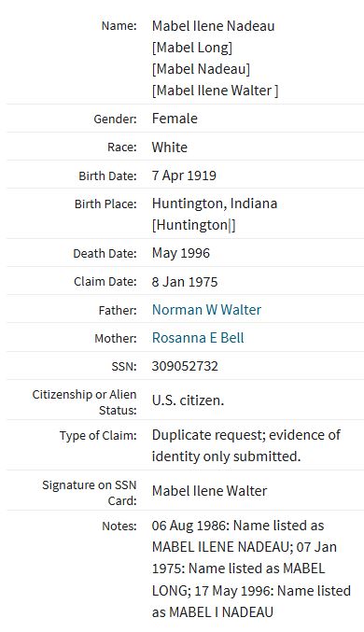Click the bracketed Huntington text
This screenshot has height=632, width=364.
pyautogui.click(x=193, y=225)
